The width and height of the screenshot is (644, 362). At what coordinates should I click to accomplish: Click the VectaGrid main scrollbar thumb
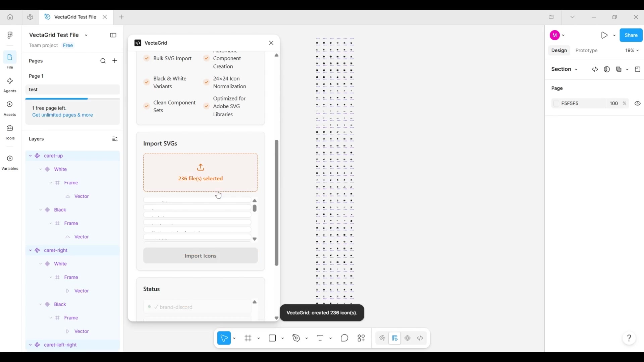(277, 203)
